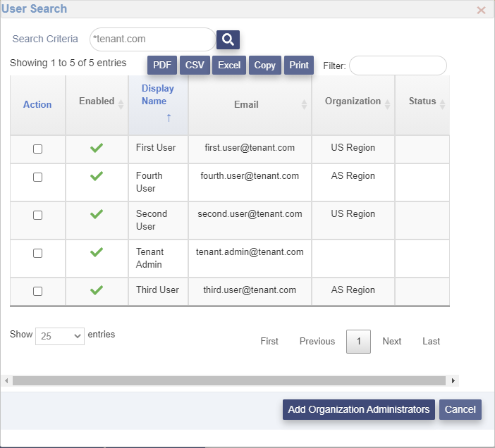Click the magnifying glass search button
Image resolution: width=495 pixels, height=448 pixels.
click(x=228, y=39)
